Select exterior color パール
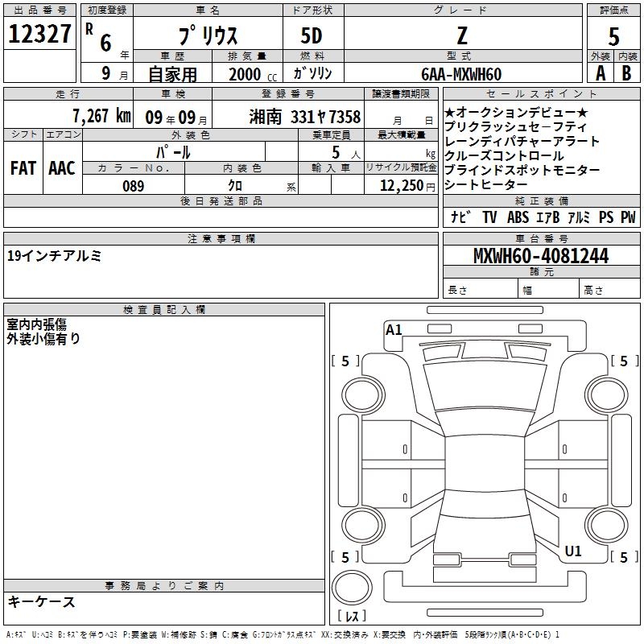Image resolution: width=644 pixels, height=644 pixels. click(x=173, y=152)
